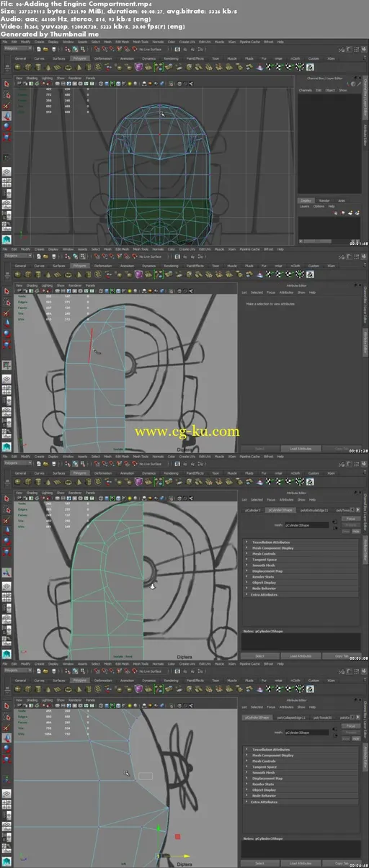Click highlighted Move tool in Channel Box frame toolbox

(6, 115)
